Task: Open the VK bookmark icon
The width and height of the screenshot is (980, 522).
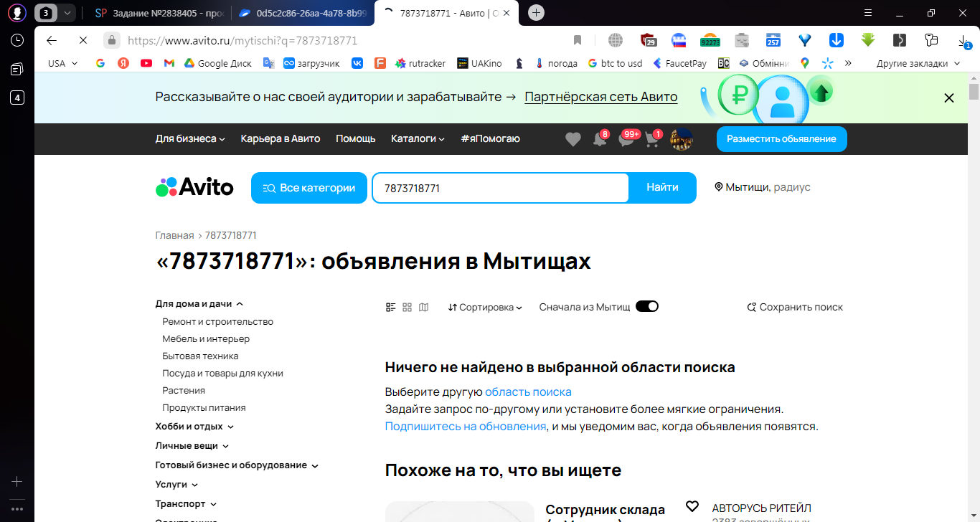Action: pyautogui.click(x=357, y=63)
